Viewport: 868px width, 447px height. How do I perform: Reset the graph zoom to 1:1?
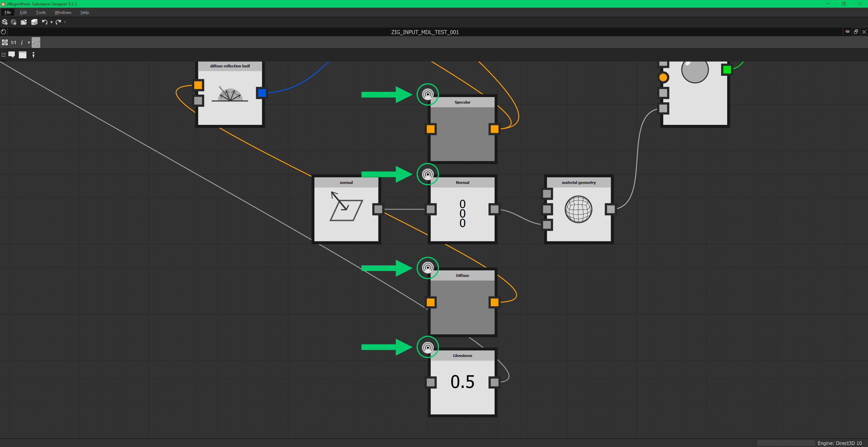(14, 43)
